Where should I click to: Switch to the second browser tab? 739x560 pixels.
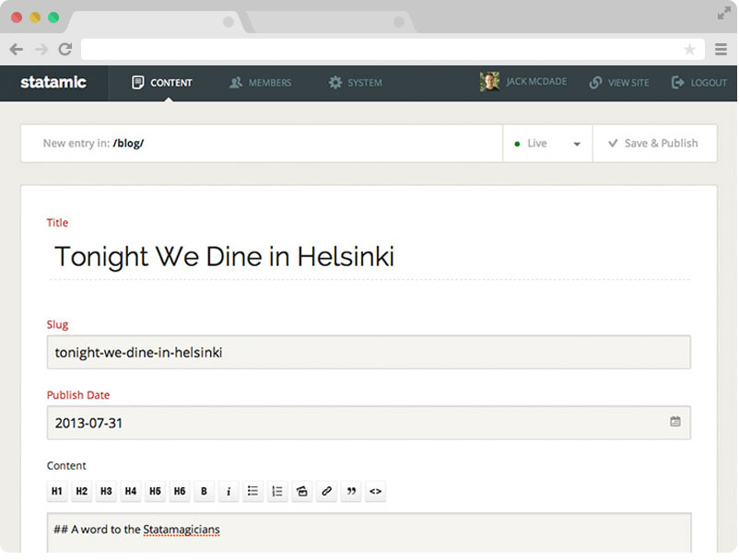point(330,22)
